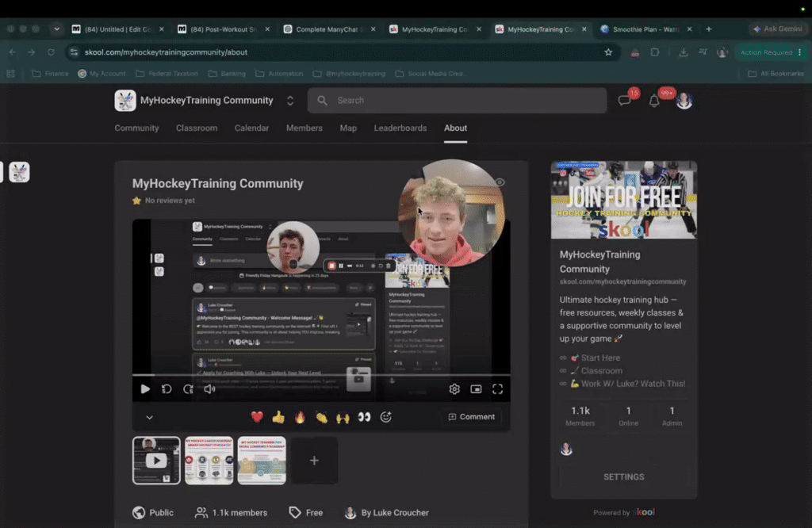Image resolution: width=812 pixels, height=528 pixels.
Task: Open the Map tab
Action: point(348,128)
